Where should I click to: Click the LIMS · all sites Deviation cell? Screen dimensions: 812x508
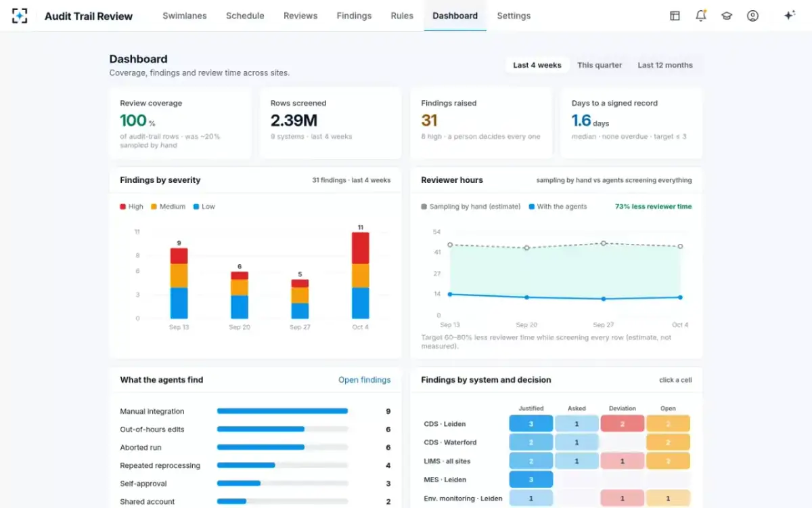coord(623,461)
